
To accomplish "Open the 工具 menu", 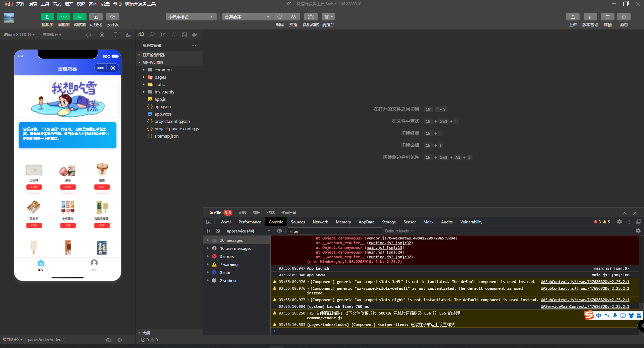I will click(x=45, y=4).
